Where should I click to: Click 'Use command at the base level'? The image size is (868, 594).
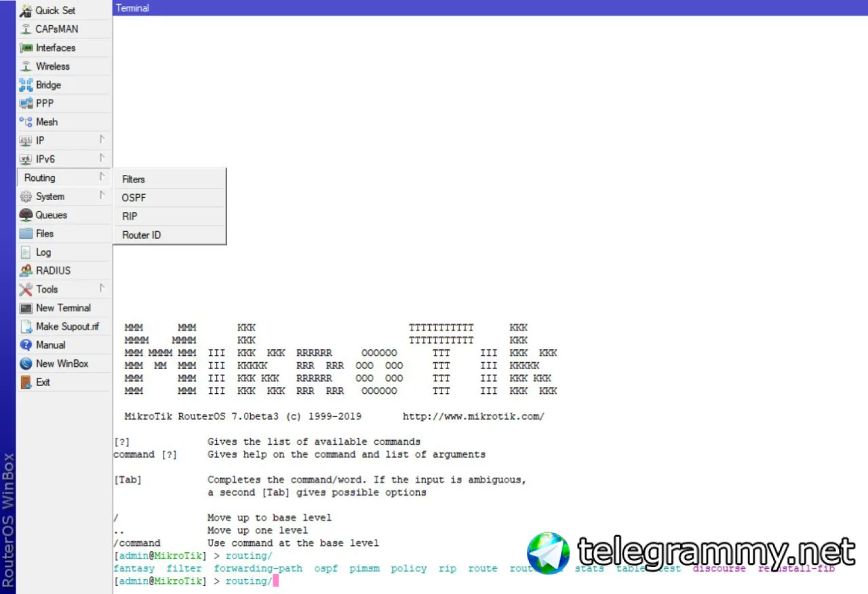point(293,542)
